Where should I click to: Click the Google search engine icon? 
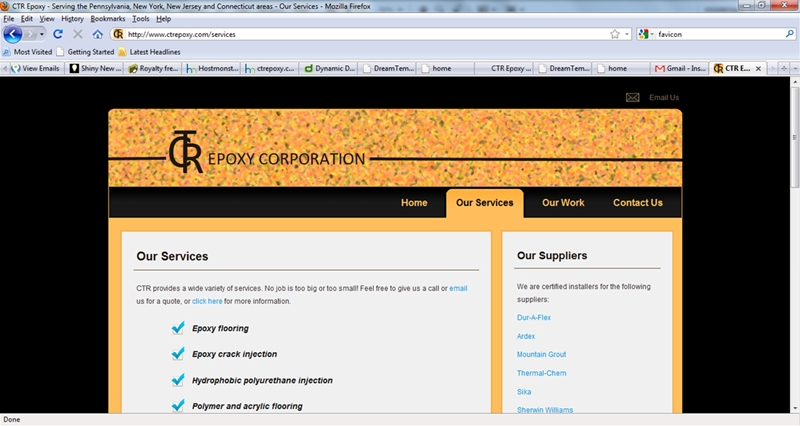643,34
